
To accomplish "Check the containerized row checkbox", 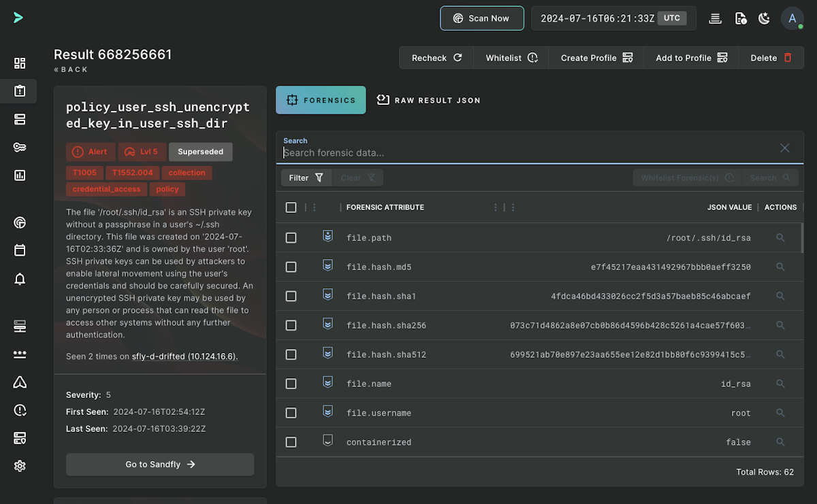I will point(291,441).
